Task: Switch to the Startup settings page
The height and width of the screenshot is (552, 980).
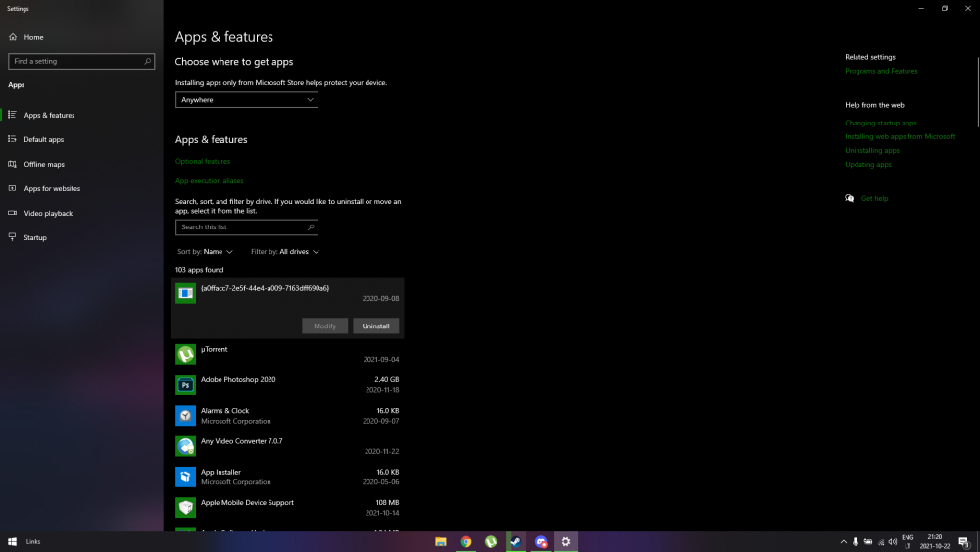Action: click(35, 237)
